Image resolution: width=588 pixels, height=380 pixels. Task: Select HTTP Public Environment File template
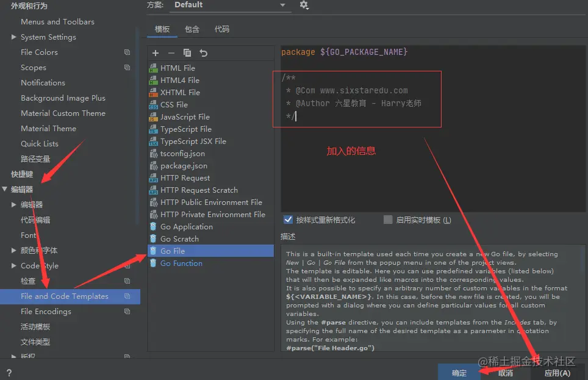(211, 202)
